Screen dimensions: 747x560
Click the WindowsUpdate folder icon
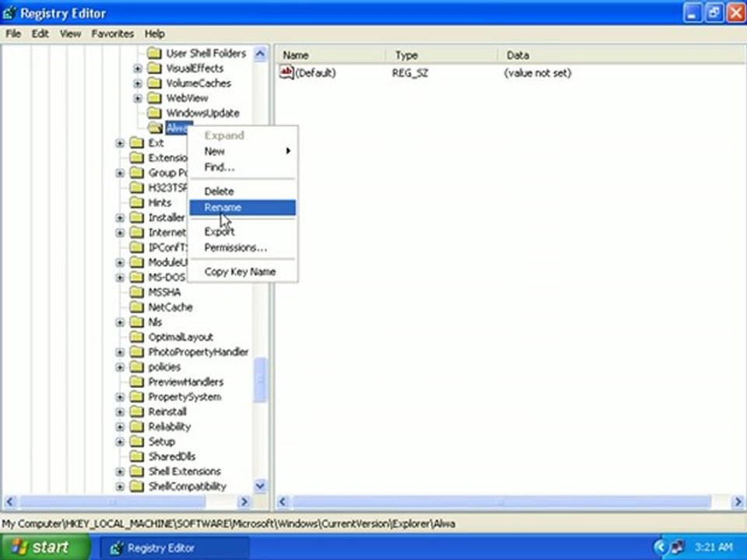(x=154, y=113)
